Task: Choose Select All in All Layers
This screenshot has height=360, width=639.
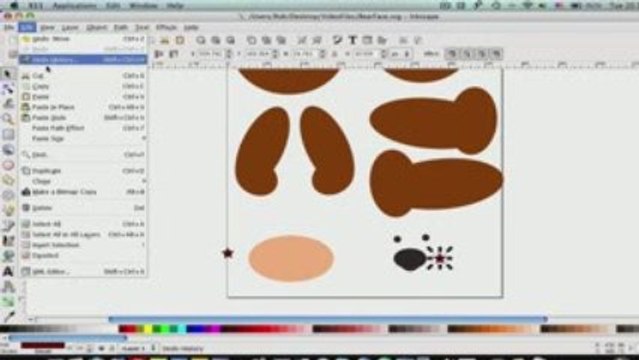Action: click(83, 234)
